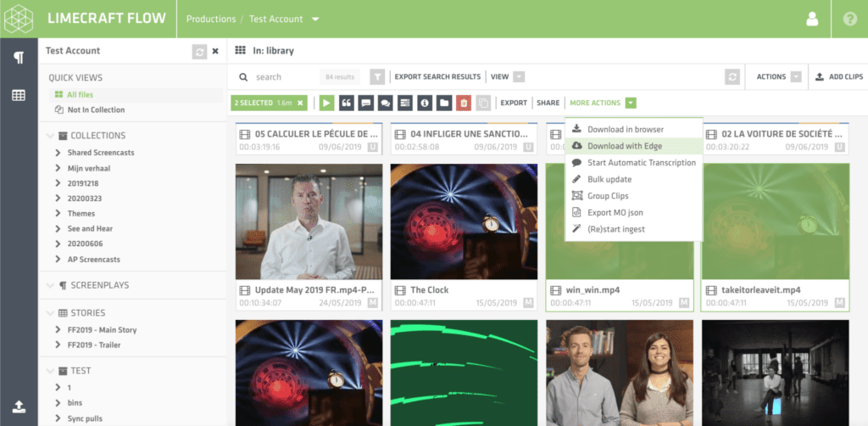Click the film icon on 05 CALCULER LE PÉCULE card

(x=245, y=134)
